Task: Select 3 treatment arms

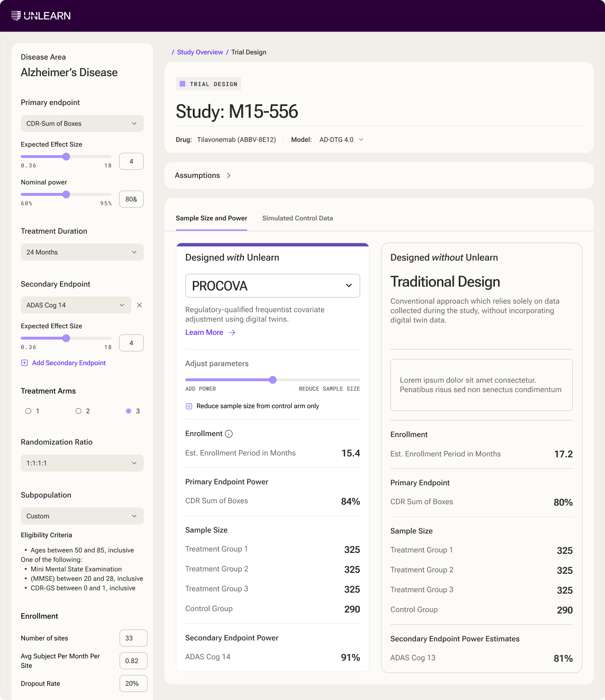Action: click(129, 411)
